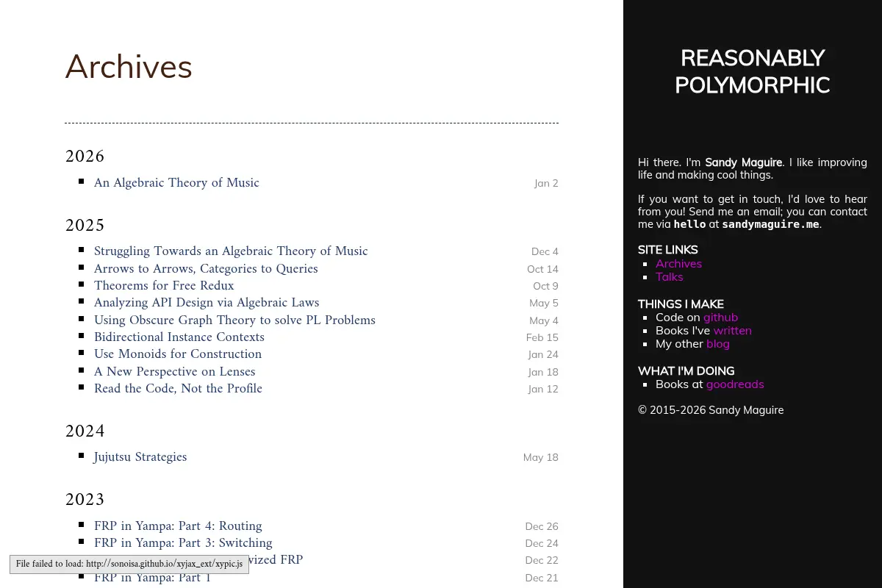Click the 'Jan 24' date

[543, 354]
